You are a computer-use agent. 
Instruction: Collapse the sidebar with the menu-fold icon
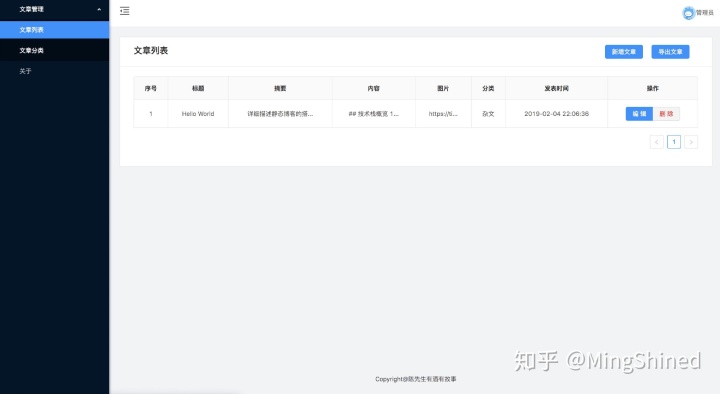pyautogui.click(x=124, y=11)
